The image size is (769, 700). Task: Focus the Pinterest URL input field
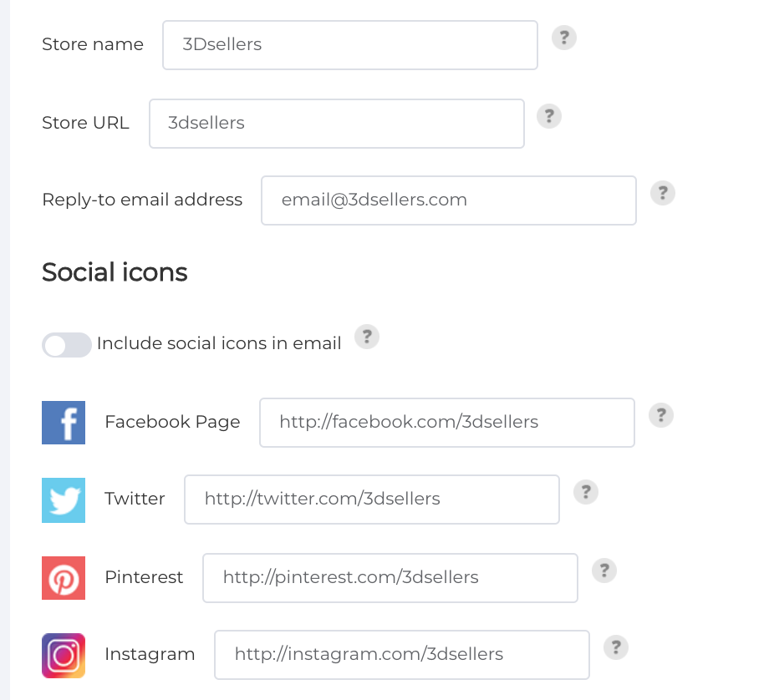coord(390,578)
